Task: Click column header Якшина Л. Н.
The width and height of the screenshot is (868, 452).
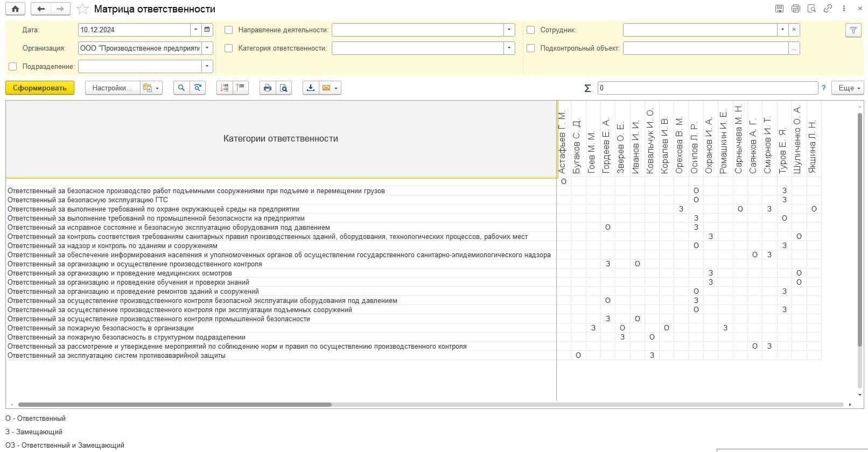Action: [814, 146]
